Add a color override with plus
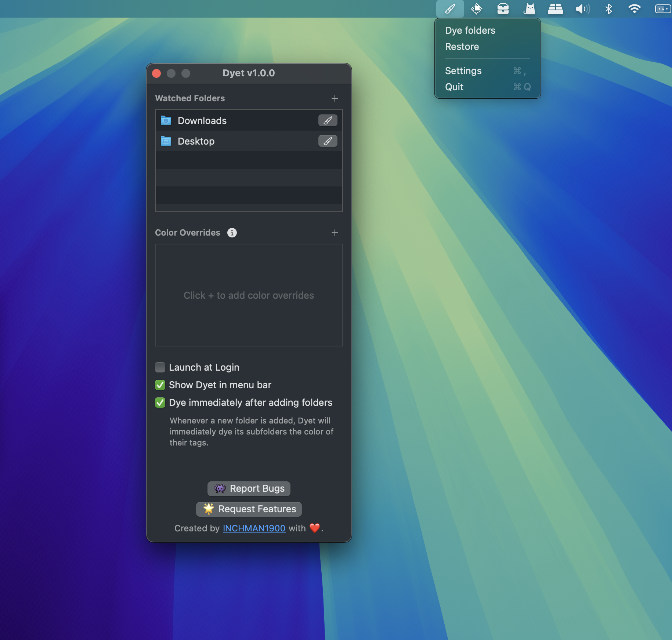 335,233
